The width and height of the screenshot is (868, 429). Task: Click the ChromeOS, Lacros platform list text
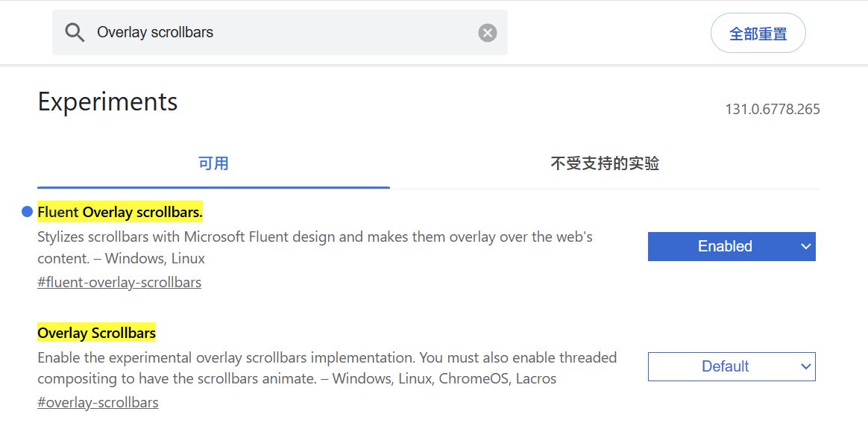pyautogui.click(x=497, y=378)
